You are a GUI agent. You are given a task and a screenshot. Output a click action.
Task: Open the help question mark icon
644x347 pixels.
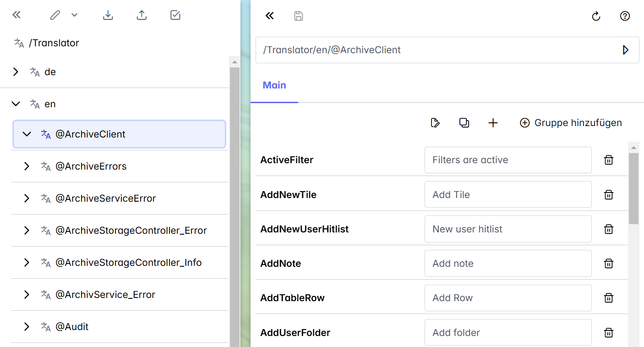click(x=625, y=16)
